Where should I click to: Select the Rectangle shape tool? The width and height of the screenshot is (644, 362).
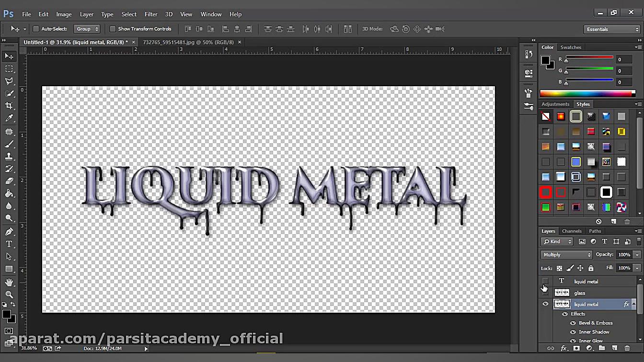point(9,269)
